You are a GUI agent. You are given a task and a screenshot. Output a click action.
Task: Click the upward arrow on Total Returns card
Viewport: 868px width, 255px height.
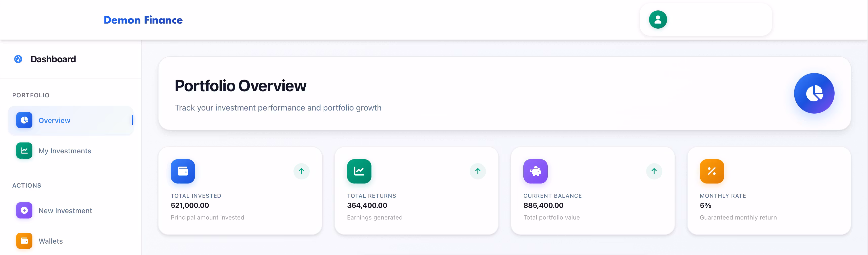(x=478, y=171)
